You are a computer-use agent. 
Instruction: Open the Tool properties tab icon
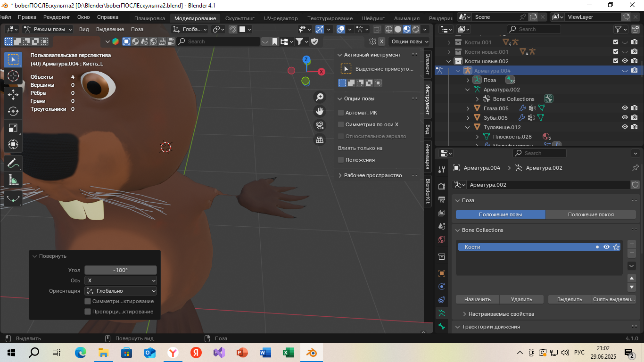[x=442, y=170]
